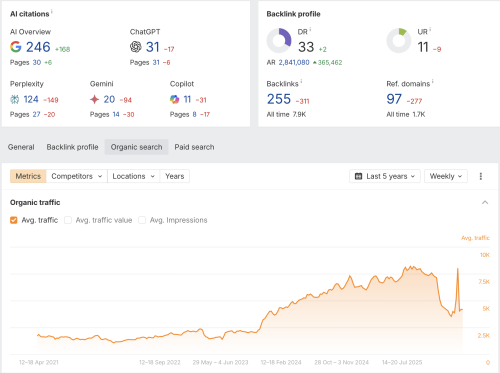Open AI Overview Pages count 30
The image size is (500, 373).
37,62
